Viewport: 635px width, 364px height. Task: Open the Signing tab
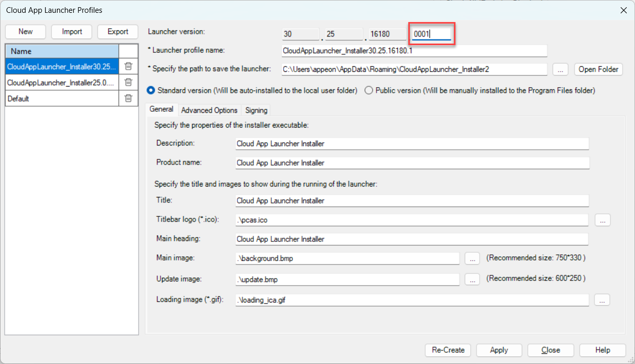pyautogui.click(x=256, y=110)
